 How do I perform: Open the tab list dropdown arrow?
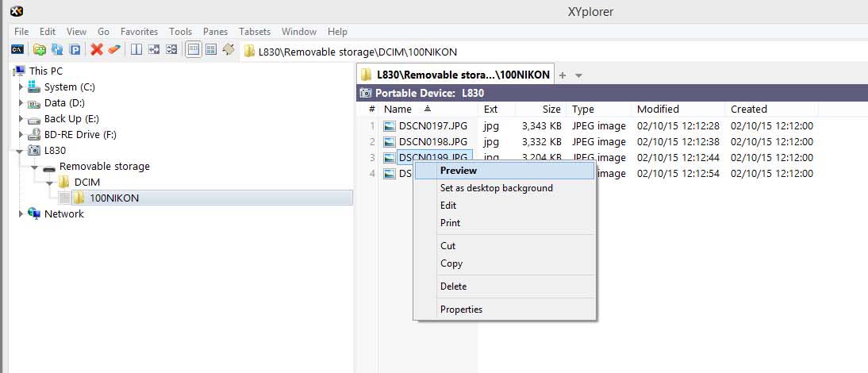click(x=579, y=75)
